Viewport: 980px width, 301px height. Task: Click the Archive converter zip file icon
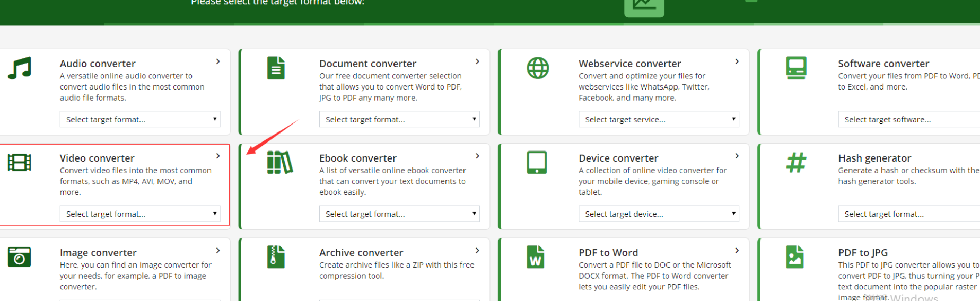click(x=276, y=257)
